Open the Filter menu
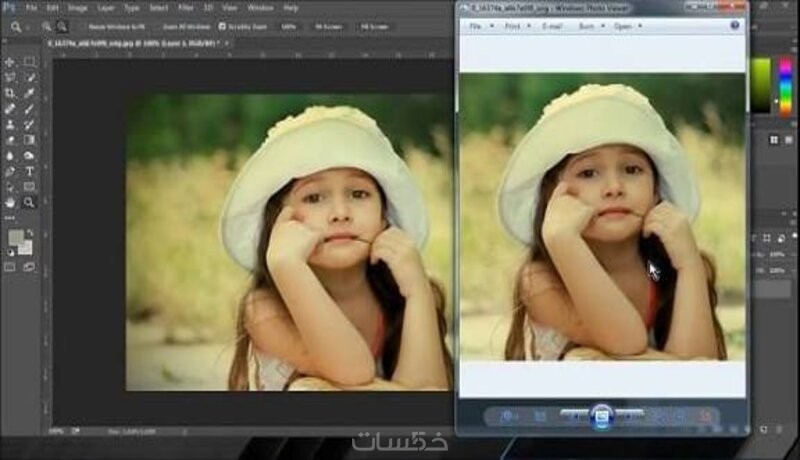 tap(186, 8)
